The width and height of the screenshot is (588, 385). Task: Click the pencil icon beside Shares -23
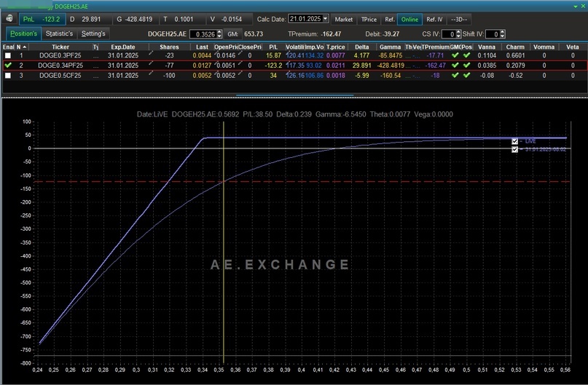pos(151,54)
